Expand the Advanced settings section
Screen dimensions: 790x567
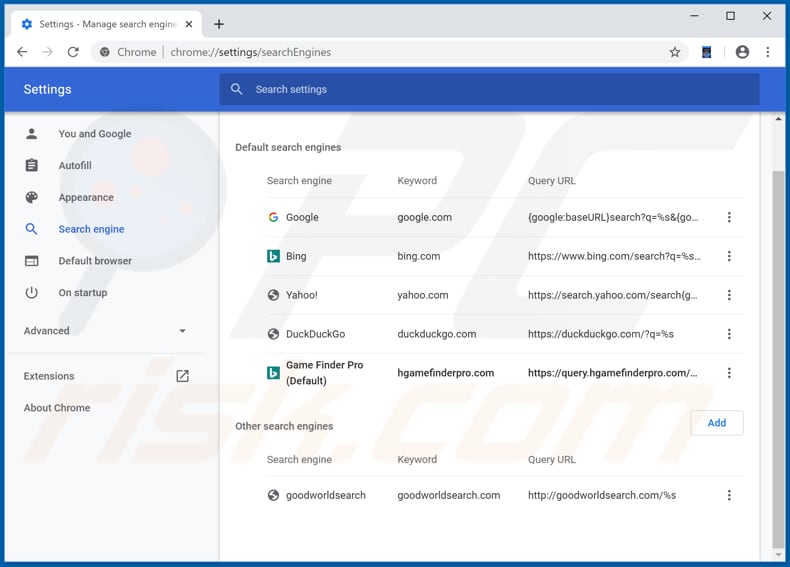click(x=105, y=331)
